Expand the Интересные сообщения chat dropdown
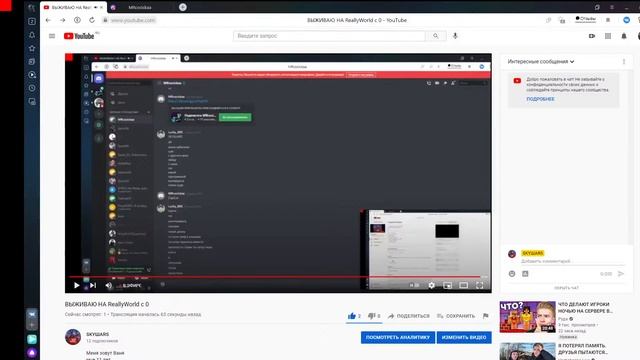Screen dimensions: 640x360 click(541, 62)
